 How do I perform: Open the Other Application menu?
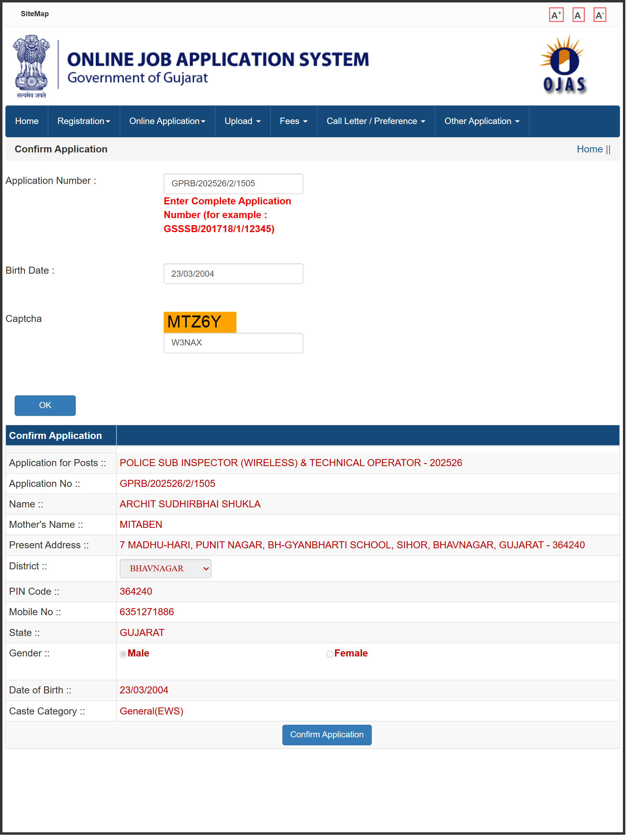[481, 121]
